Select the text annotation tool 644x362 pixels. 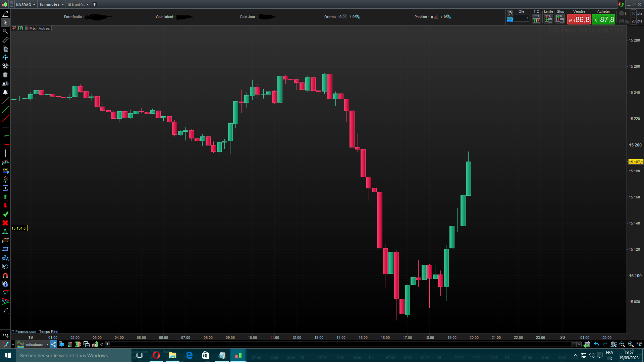click(x=5, y=188)
